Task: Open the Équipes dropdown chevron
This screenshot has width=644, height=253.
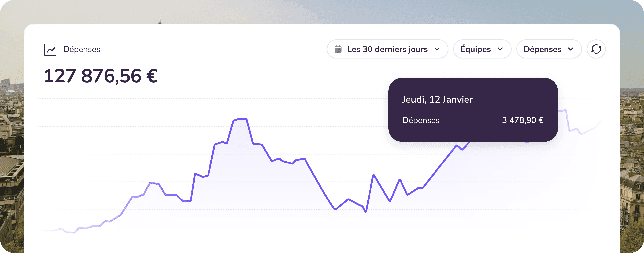Action: 500,49
